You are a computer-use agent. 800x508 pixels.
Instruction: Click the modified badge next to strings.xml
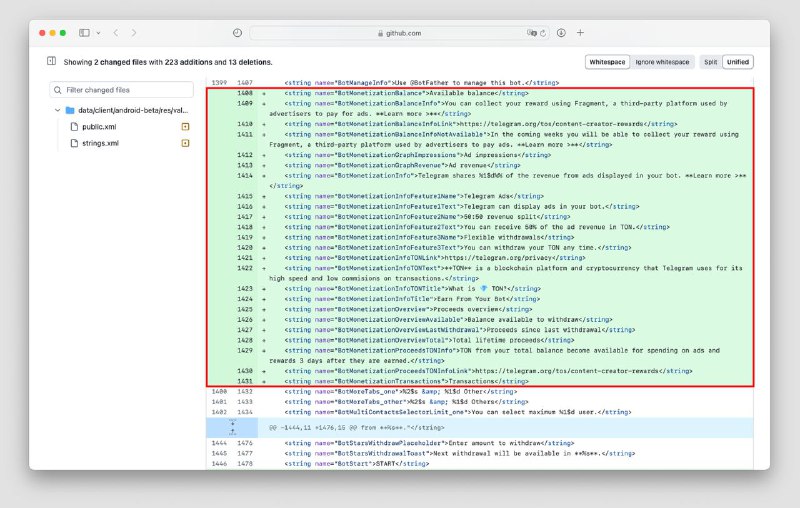click(x=185, y=143)
